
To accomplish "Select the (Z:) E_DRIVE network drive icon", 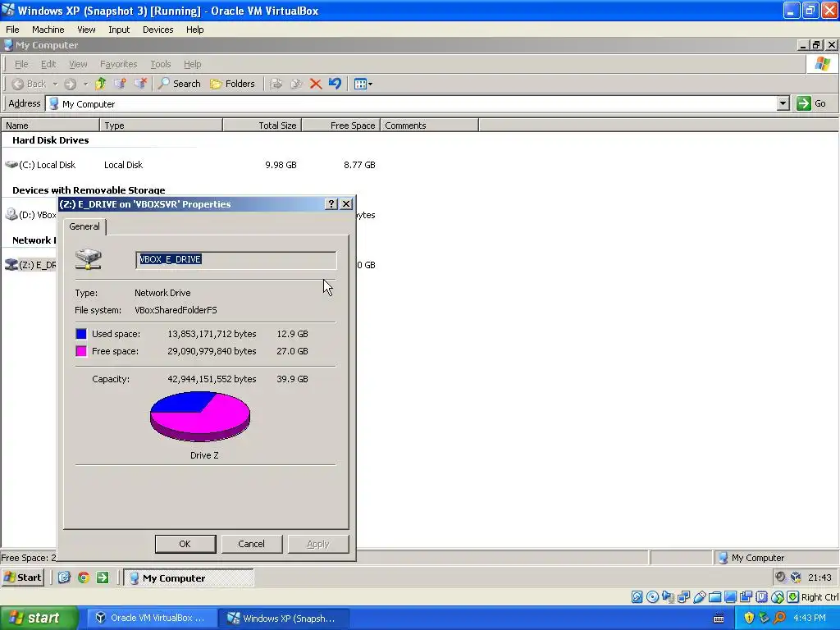I will pyautogui.click(x=11, y=265).
